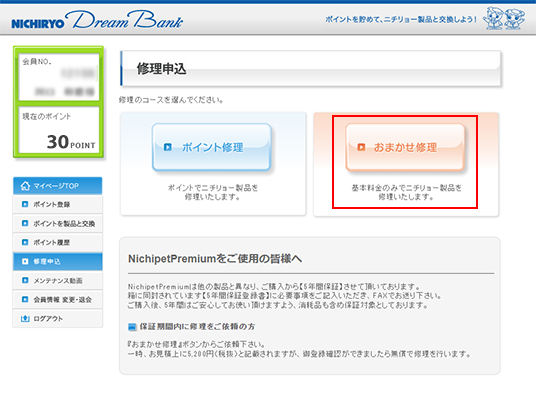536x410 pixels.
Task: Open 会員情報 変更・退会 menu item
Action: coord(58,300)
